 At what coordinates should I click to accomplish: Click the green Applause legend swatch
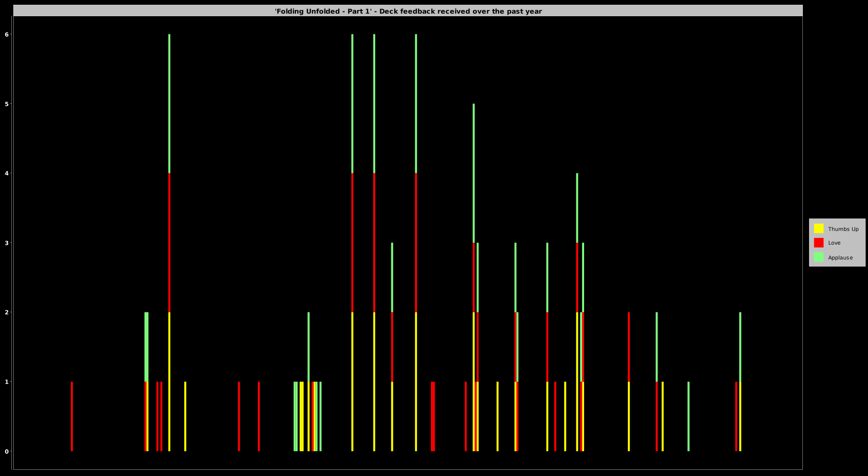[819, 257]
